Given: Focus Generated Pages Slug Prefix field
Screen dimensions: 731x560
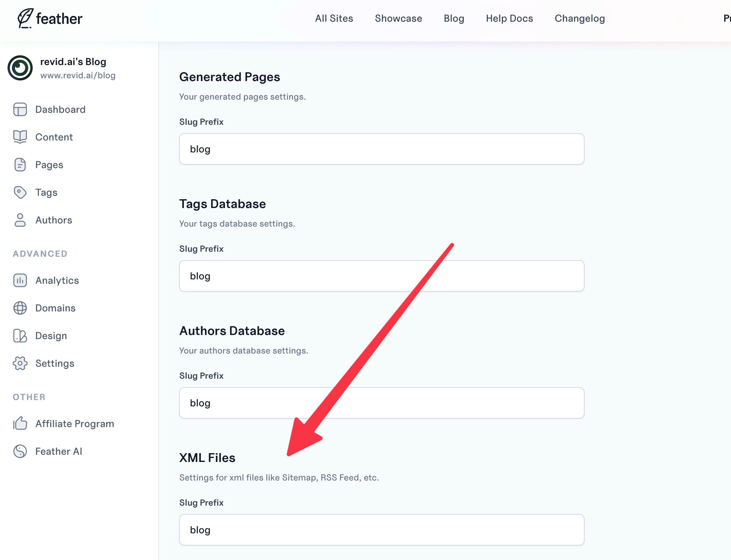Looking at the screenshot, I should pos(381,149).
